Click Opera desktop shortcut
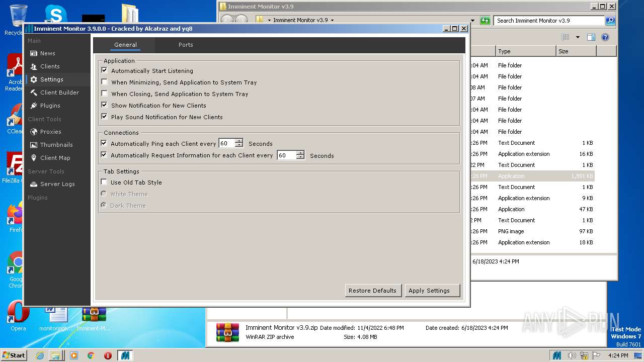Image resolution: width=644 pixels, height=362 pixels. (x=18, y=316)
